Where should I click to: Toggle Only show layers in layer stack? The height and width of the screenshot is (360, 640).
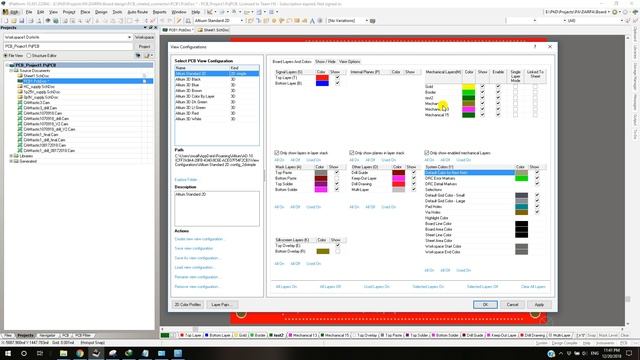tap(277, 153)
